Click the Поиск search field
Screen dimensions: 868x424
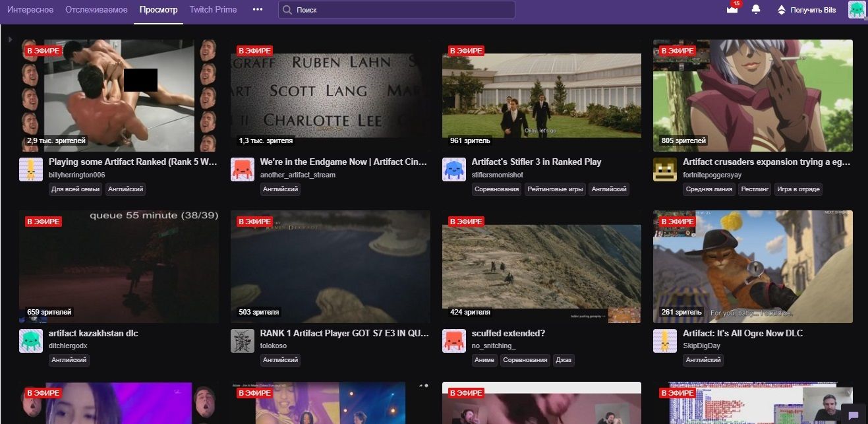(397, 10)
